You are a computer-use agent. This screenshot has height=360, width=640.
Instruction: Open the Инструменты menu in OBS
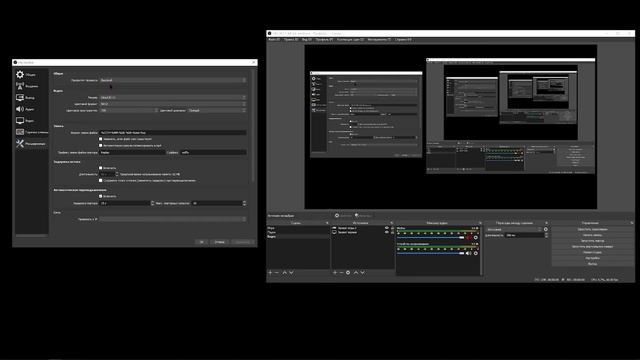point(379,40)
